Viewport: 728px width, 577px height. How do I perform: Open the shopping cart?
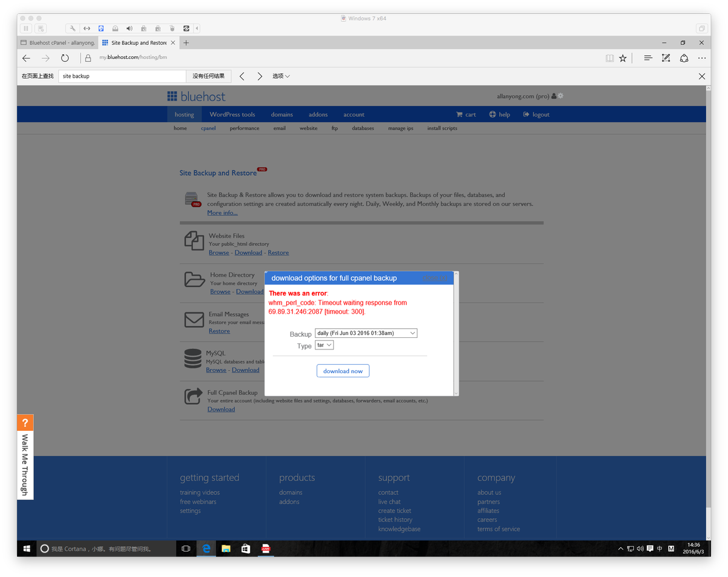point(466,115)
